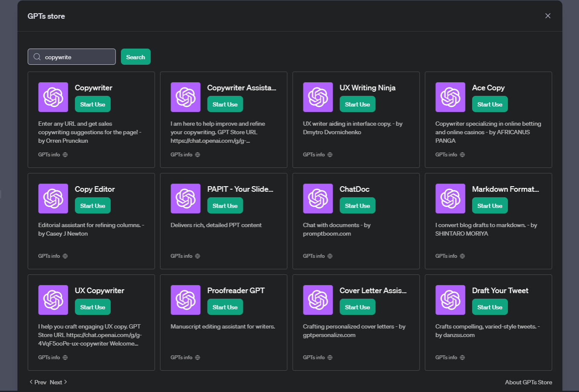Click globe icon on ChatDoc card

pos(330,256)
